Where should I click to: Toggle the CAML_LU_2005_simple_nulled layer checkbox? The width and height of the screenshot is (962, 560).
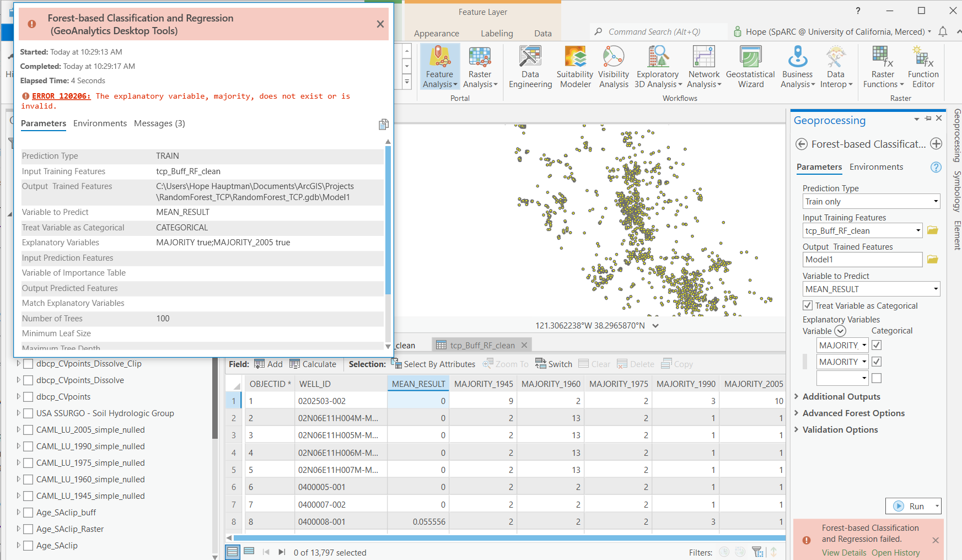click(28, 430)
